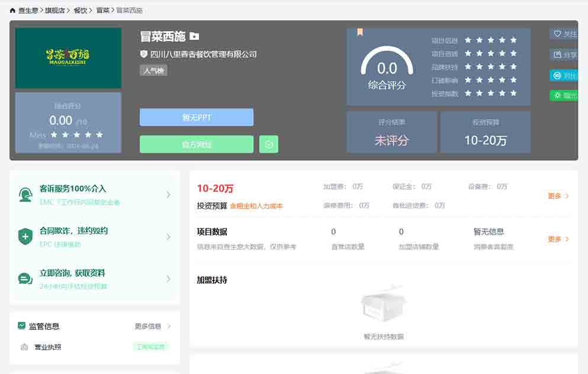
Task: Go to 冒菜 category in the breadcrumb
Action: tap(103, 11)
